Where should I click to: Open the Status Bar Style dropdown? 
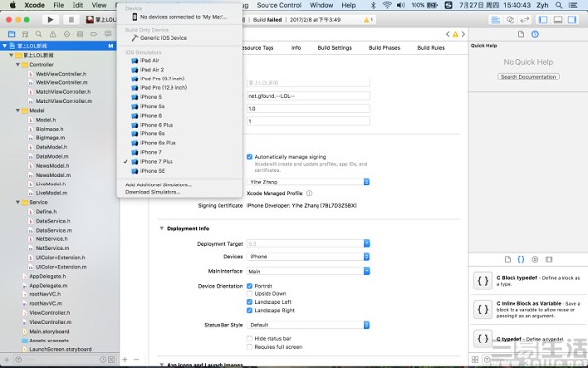pos(309,325)
